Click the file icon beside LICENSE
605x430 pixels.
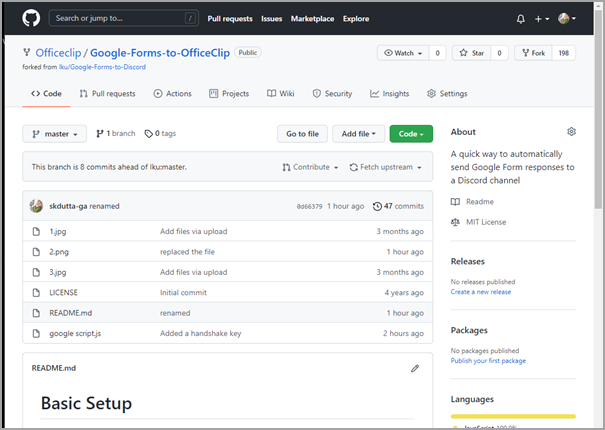[36, 293]
